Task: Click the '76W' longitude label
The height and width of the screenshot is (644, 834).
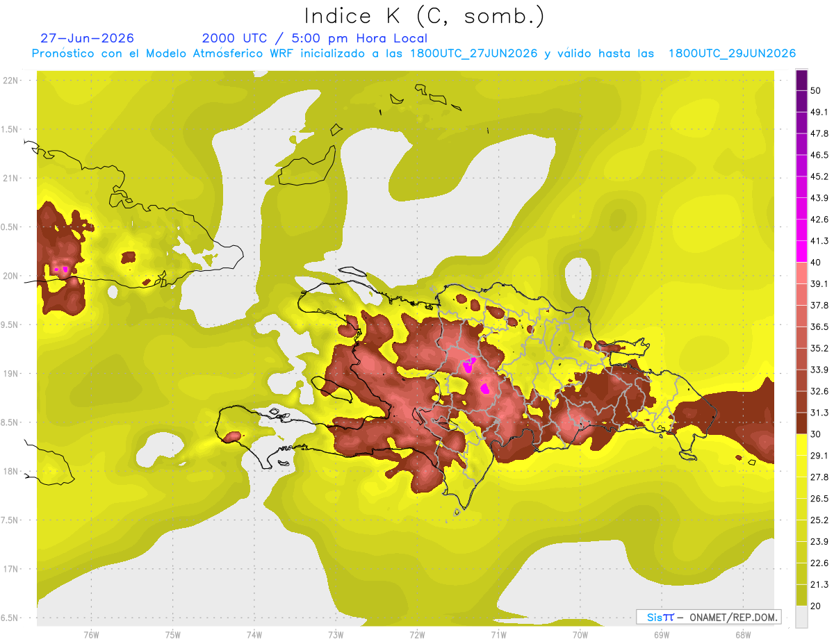Action: [x=91, y=634]
